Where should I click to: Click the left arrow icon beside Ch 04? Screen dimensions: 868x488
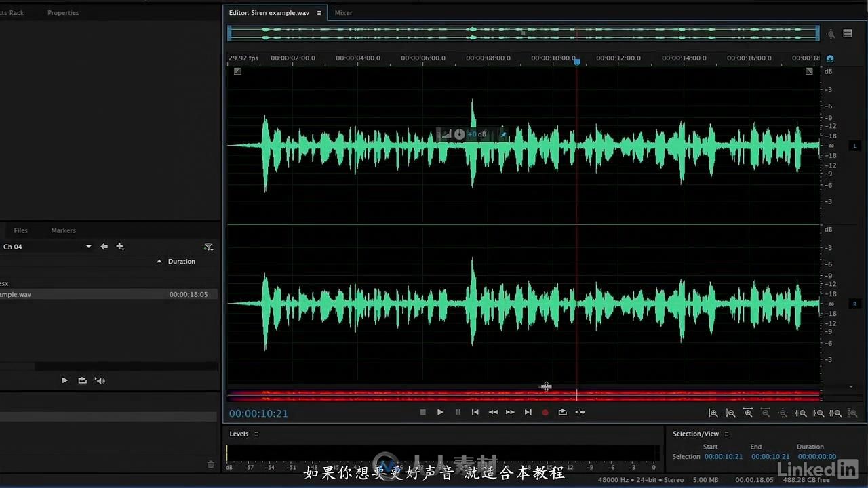[x=104, y=247]
